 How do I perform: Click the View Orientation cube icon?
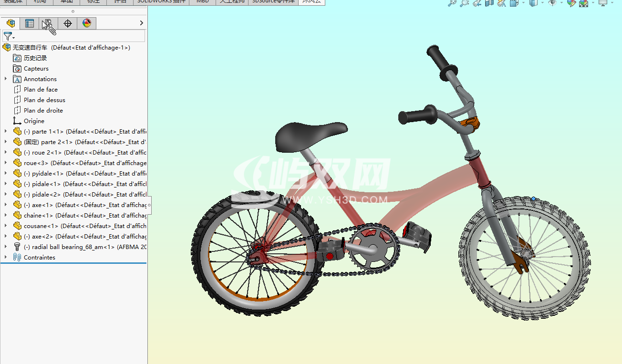pos(514,3)
